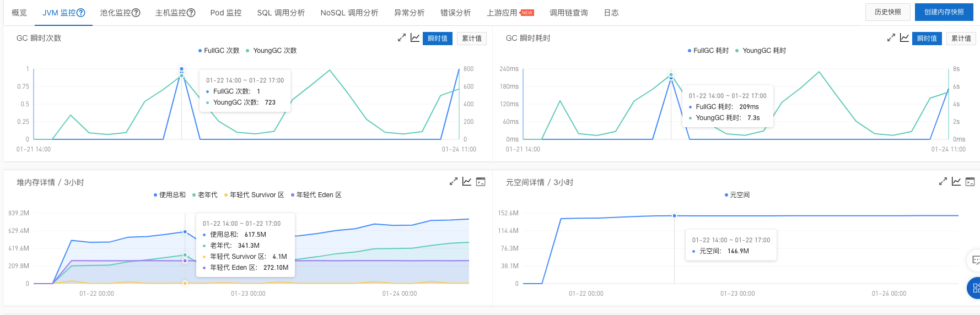Open trend chart icon in 堆内存详情

[467, 181]
